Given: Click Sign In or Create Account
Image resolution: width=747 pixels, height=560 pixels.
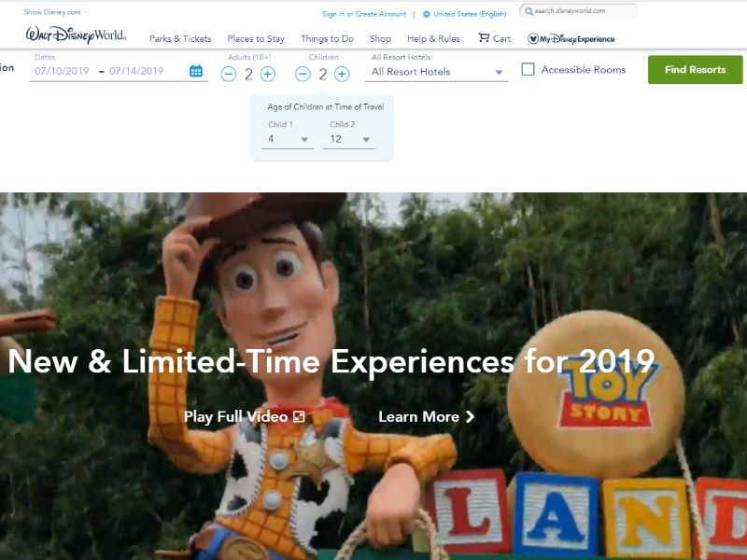Looking at the screenshot, I should pos(364,14).
